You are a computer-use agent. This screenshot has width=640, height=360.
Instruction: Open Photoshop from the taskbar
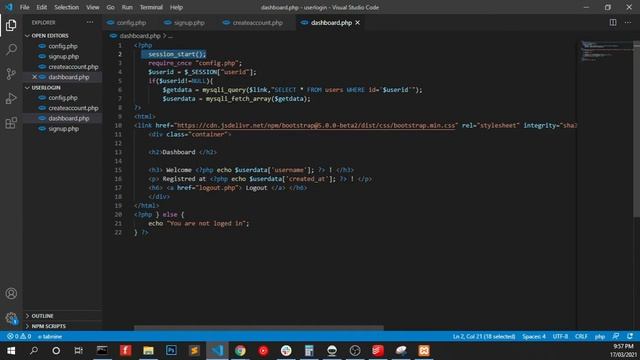pyautogui.click(x=171, y=351)
